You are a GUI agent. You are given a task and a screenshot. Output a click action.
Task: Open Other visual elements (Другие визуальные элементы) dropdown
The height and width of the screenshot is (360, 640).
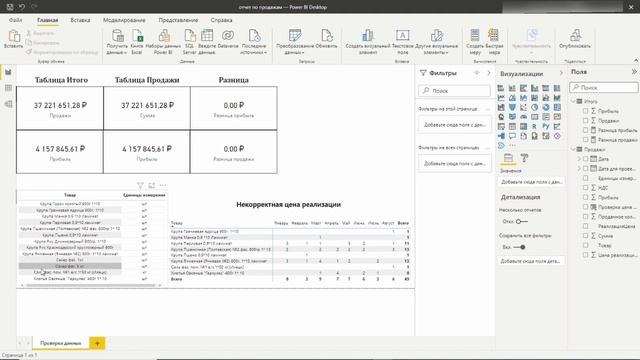(437, 42)
